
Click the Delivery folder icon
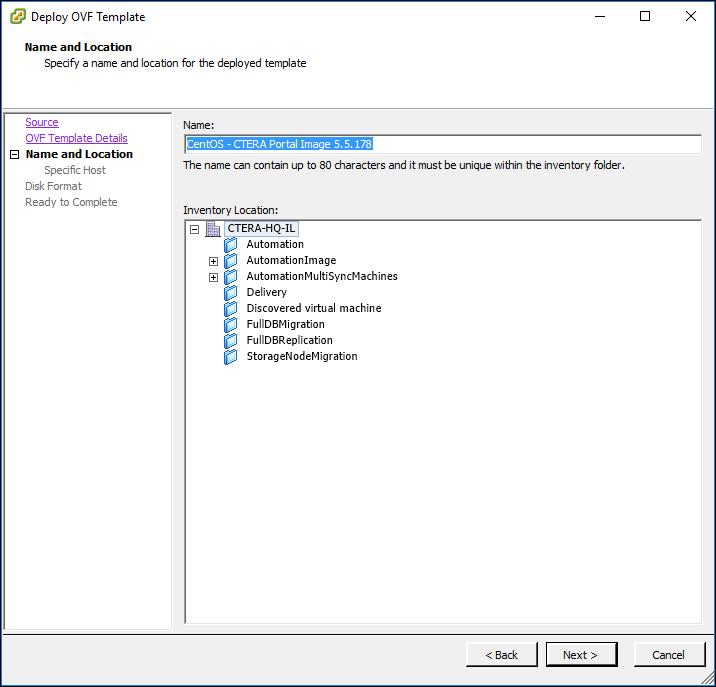click(x=231, y=293)
